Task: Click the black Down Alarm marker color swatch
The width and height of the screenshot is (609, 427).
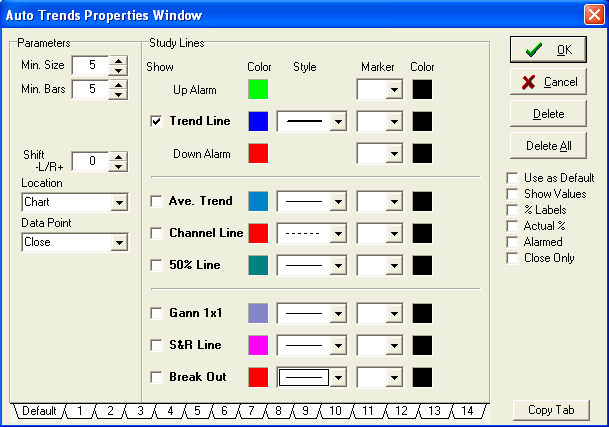Action: tap(422, 154)
